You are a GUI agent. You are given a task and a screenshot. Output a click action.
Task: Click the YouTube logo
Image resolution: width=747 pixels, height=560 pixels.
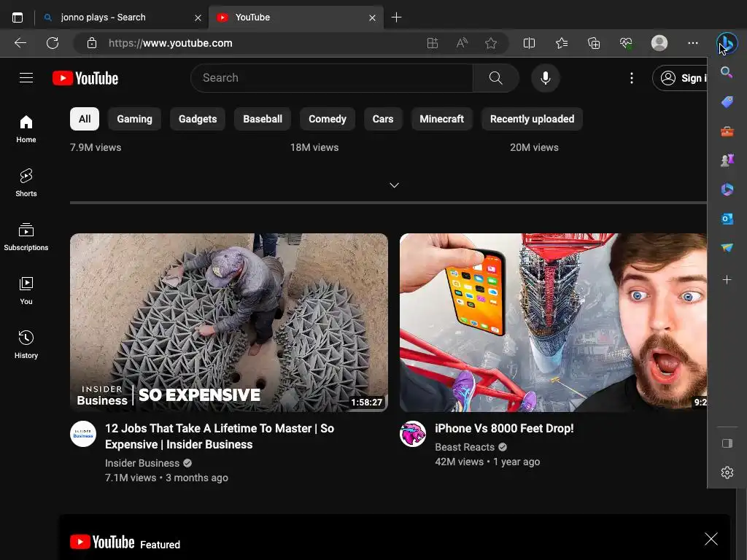pos(85,78)
